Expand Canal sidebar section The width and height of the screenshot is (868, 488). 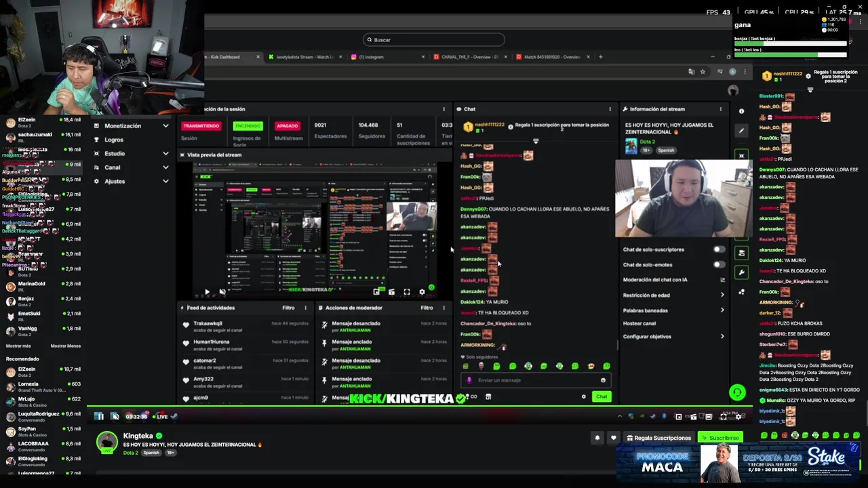click(x=131, y=167)
